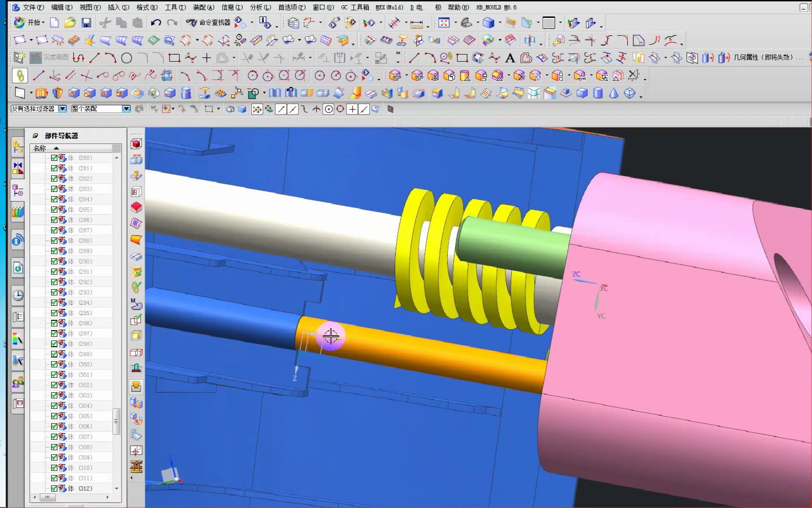812x508 pixels.
Task: Toggle the checkbox for 体 (312)
Action: (x=54, y=489)
